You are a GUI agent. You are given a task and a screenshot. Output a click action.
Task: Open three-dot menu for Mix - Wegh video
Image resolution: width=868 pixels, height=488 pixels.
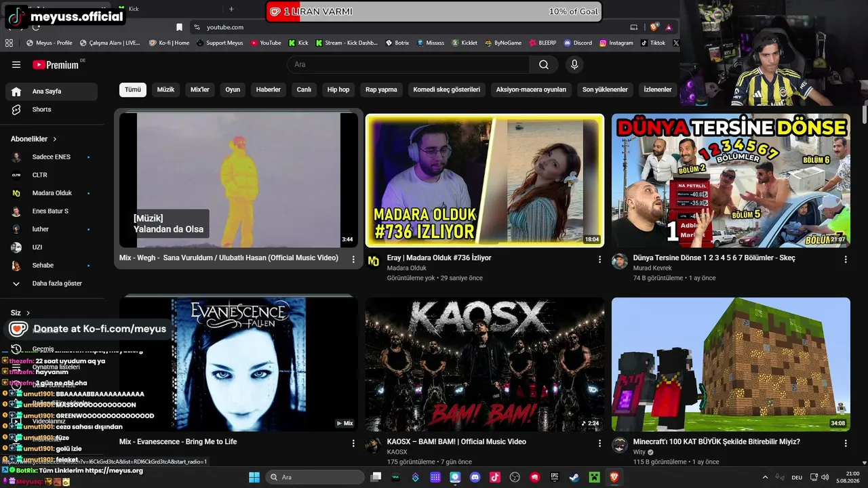pos(353,259)
